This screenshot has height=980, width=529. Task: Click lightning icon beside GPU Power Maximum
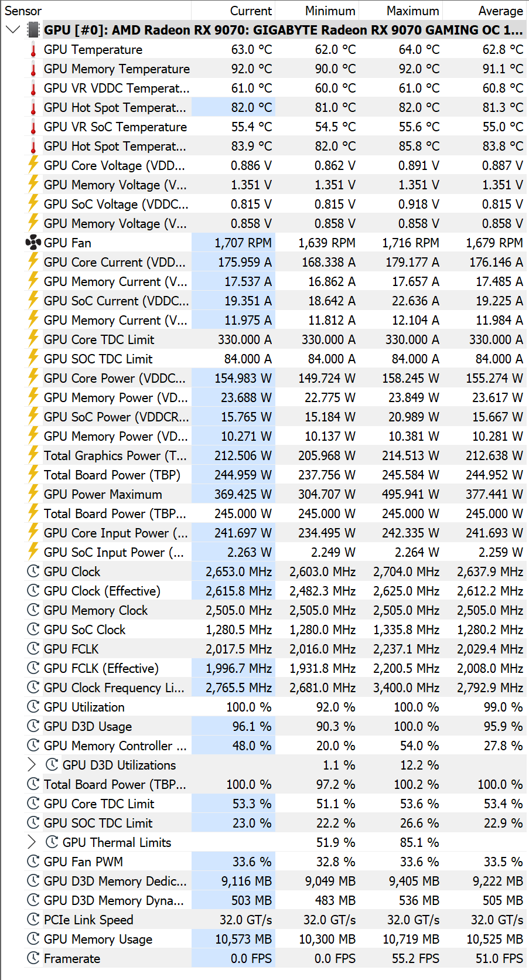tap(33, 494)
